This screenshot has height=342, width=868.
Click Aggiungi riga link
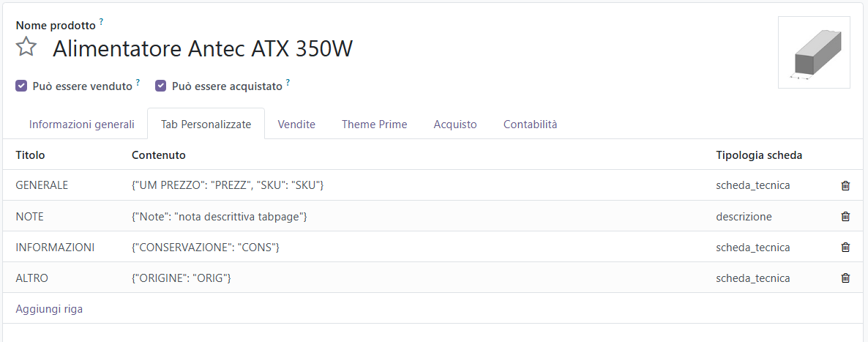tap(49, 309)
